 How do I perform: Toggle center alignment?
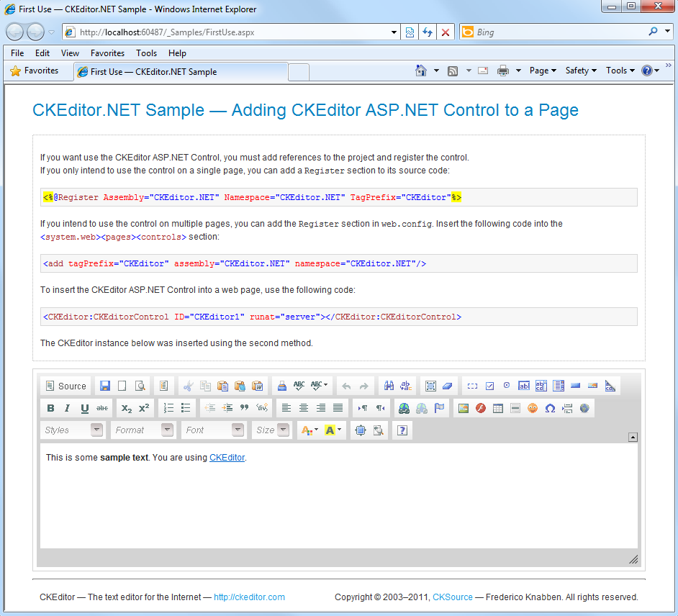tap(304, 408)
